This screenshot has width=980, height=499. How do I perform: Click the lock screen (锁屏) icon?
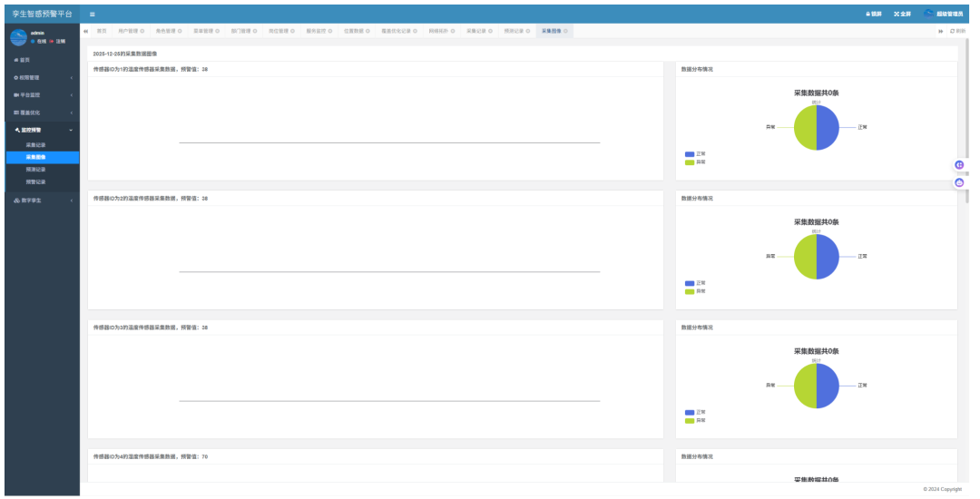tap(867, 14)
